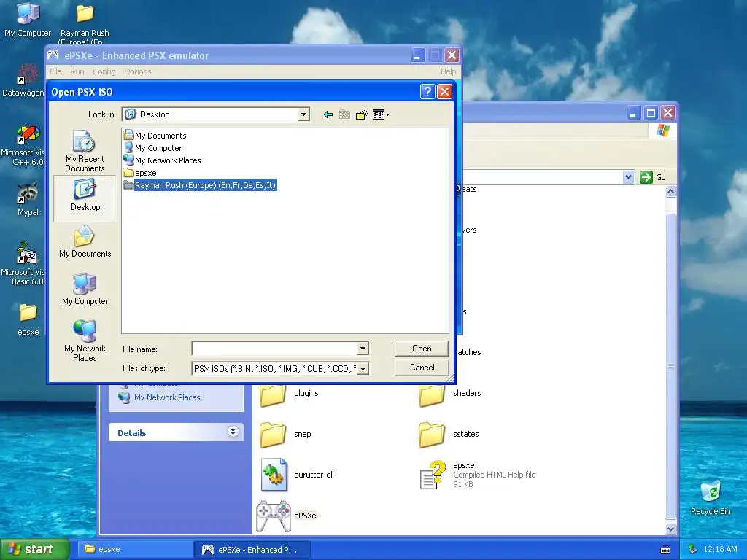Click My Computer desktop icon
Image resolution: width=747 pixels, height=560 pixels.
(28, 20)
